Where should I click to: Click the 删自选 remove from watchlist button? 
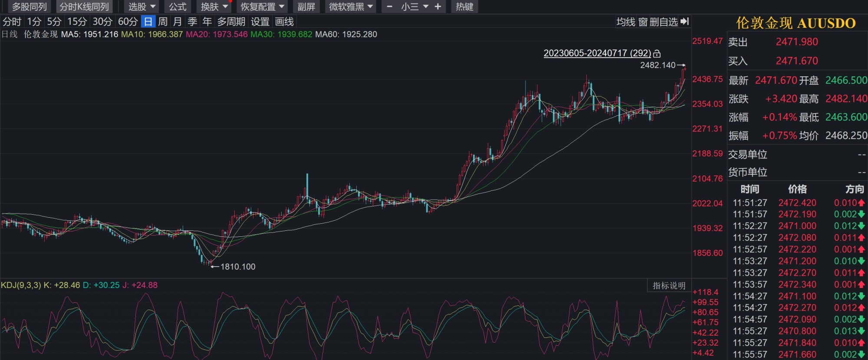(x=664, y=22)
